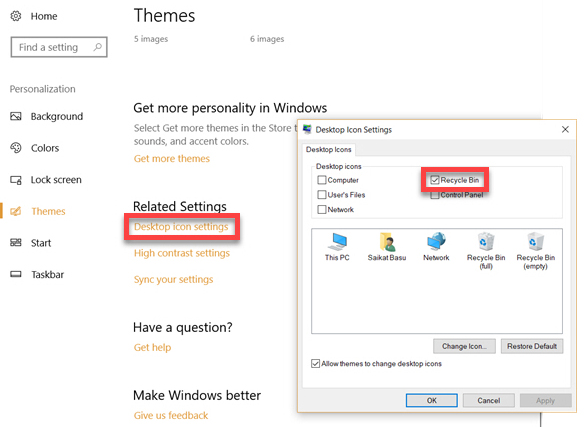Viewport: 588px width, 427px height.
Task: Confirm the dialog with OK
Action: tap(432, 400)
